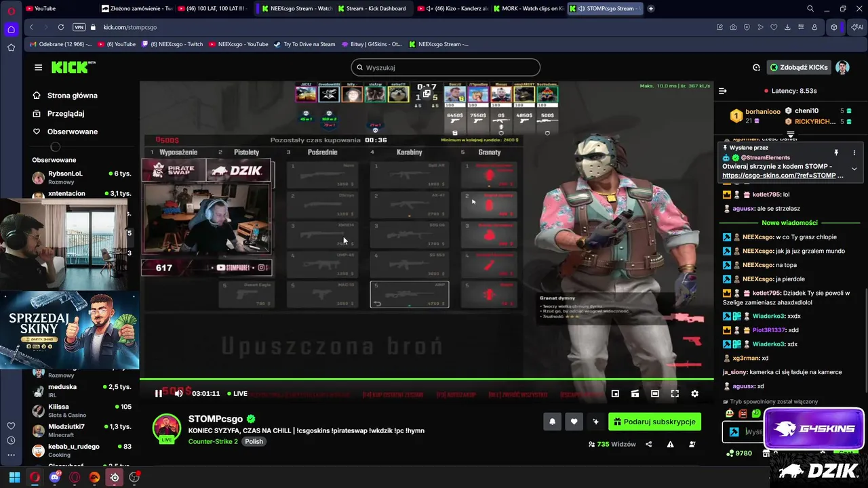Reload the page in Opera
Image resolution: width=868 pixels, height=488 pixels.
point(61,27)
